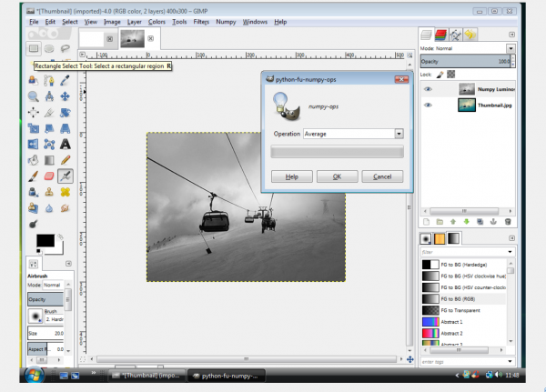This screenshot has width=546, height=392.
Task: Select the Scale tool
Action: point(34,128)
